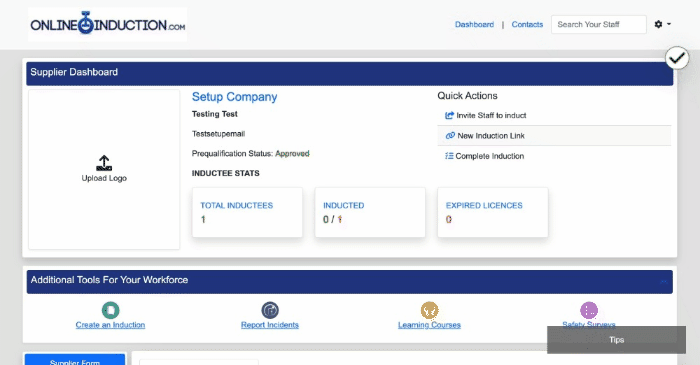This screenshot has width=700, height=365.
Task: Open the Total Inductees stat card
Action: (x=247, y=212)
